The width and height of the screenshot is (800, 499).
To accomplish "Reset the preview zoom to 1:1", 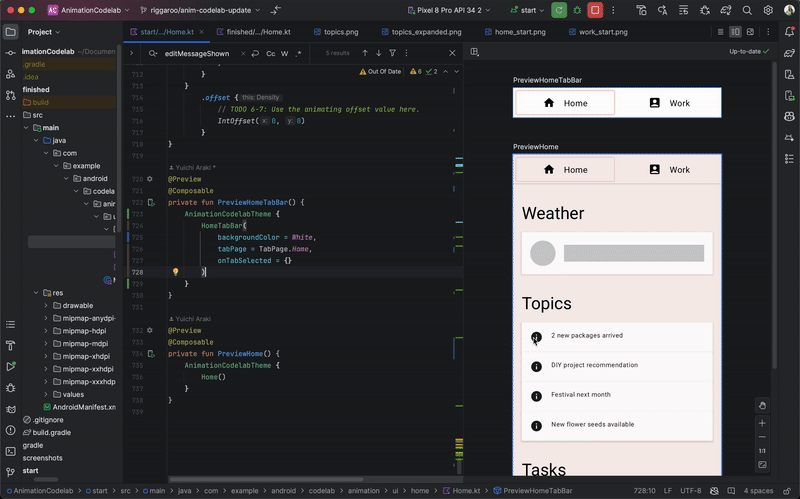I will (x=762, y=450).
